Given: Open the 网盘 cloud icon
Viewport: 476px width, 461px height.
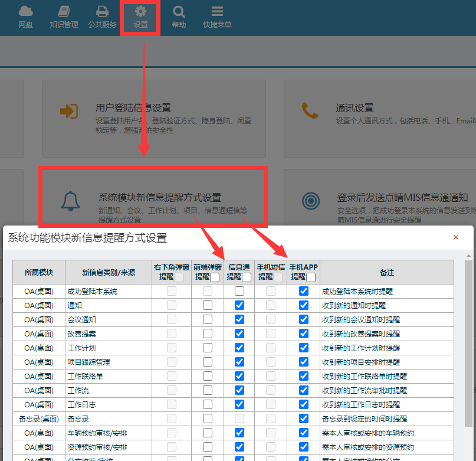Looking at the screenshot, I should 25,11.
